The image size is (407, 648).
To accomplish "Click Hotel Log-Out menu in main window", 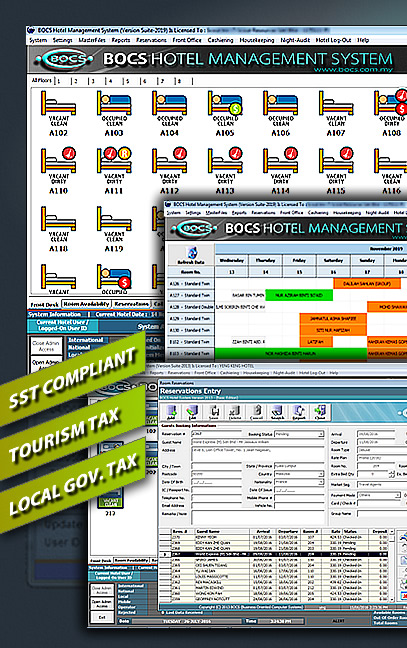I will click(x=333, y=40).
